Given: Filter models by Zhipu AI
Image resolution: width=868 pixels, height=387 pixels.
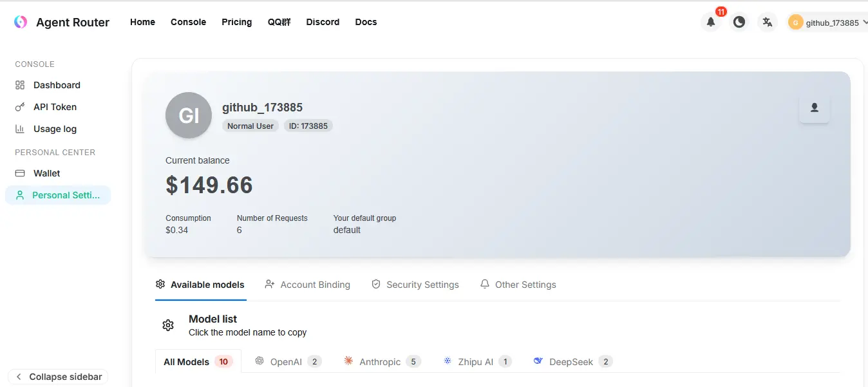Looking at the screenshot, I should coord(477,361).
